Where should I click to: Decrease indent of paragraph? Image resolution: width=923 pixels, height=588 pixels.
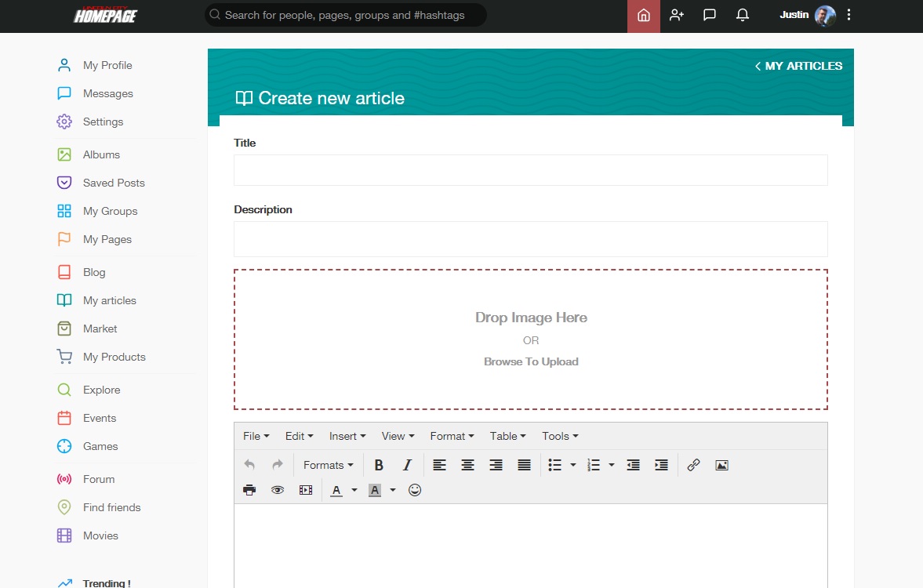coord(633,465)
